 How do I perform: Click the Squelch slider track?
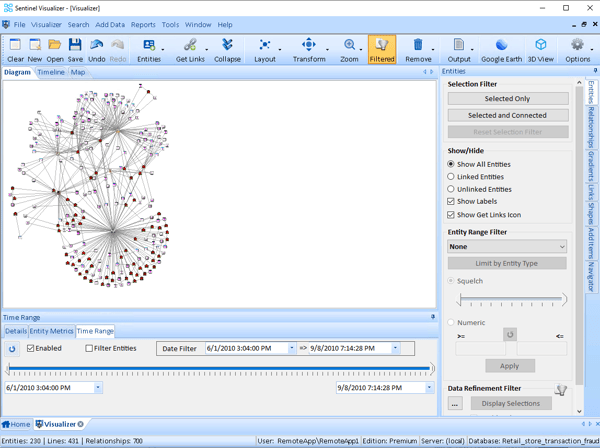510,299
